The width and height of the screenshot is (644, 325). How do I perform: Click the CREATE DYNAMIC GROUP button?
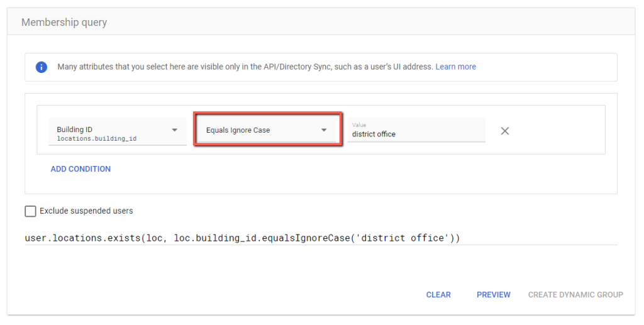click(x=575, y=294)
